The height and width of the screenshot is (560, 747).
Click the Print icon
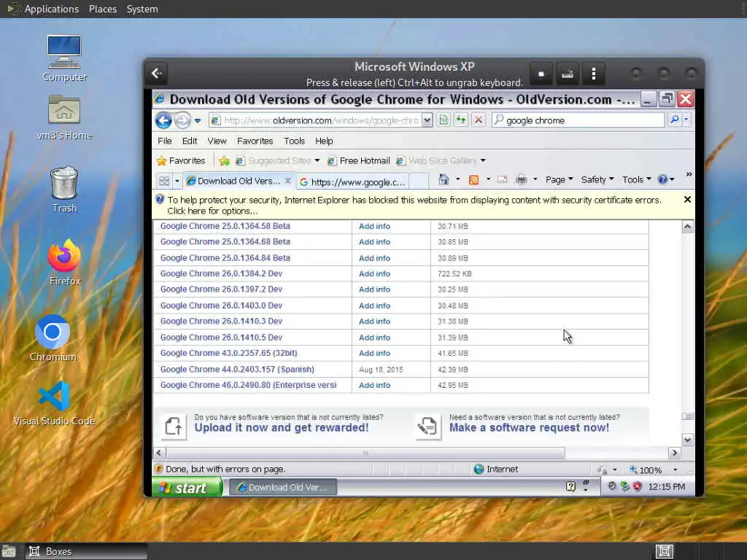click(521, 179)
